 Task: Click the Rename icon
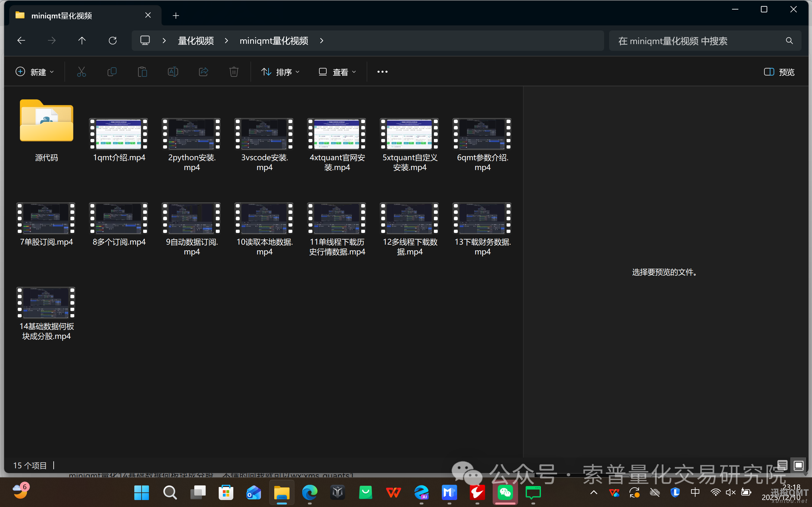coord(173,72)
